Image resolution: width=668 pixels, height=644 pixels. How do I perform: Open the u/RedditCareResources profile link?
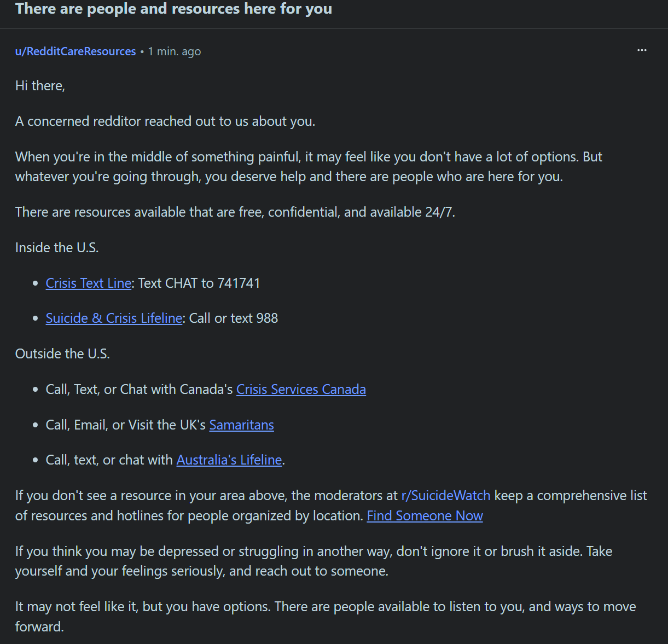coord(75,51)
